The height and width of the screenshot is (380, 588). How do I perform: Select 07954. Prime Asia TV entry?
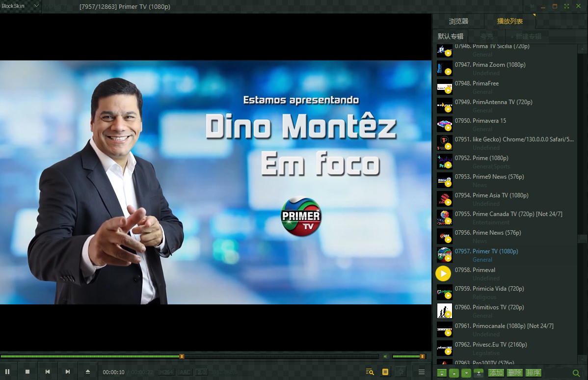tap(506, 199)
